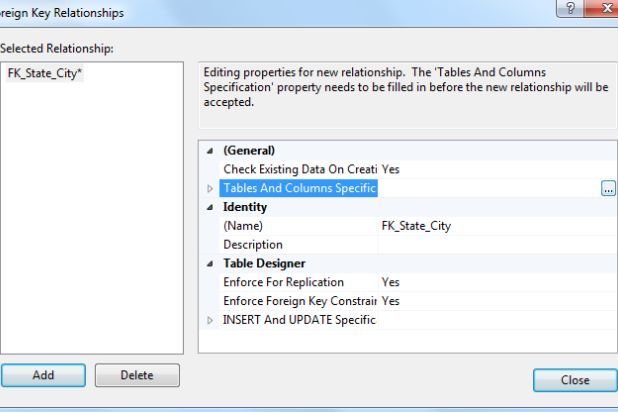
Task: Open Tables And Columns ellipsis button
Action: pyautogui.click(x=608, y=188)
